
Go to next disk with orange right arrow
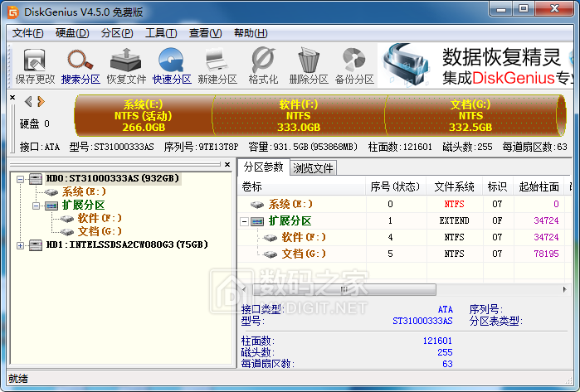coord(41,101)
